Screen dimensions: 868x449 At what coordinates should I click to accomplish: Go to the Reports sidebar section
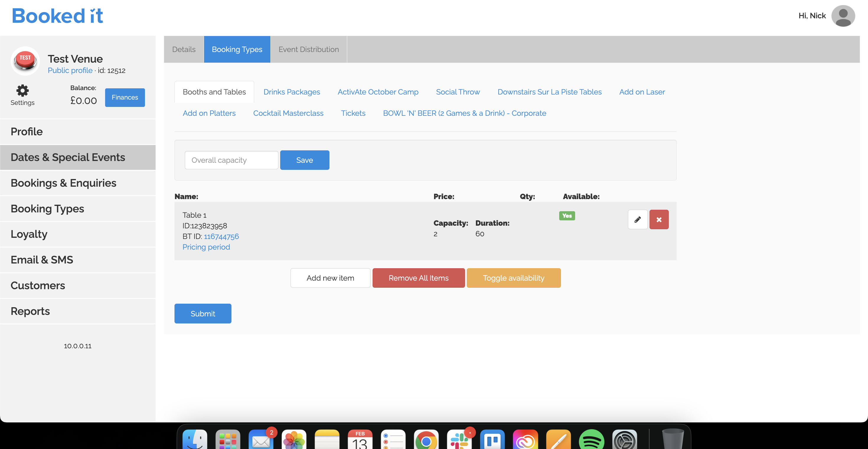coord(30,311)
